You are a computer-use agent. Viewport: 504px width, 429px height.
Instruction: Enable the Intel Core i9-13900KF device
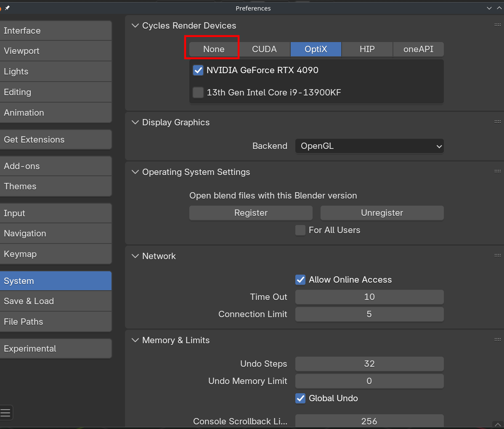(198, 93)
